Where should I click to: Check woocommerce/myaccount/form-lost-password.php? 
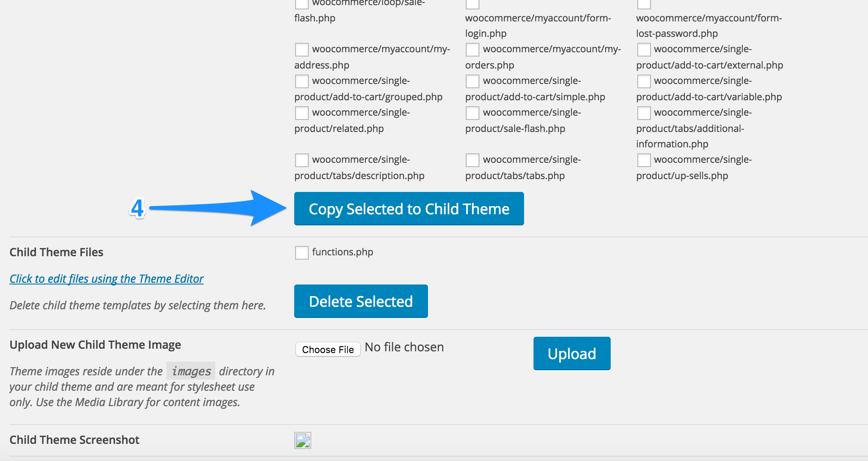[644, 4]
